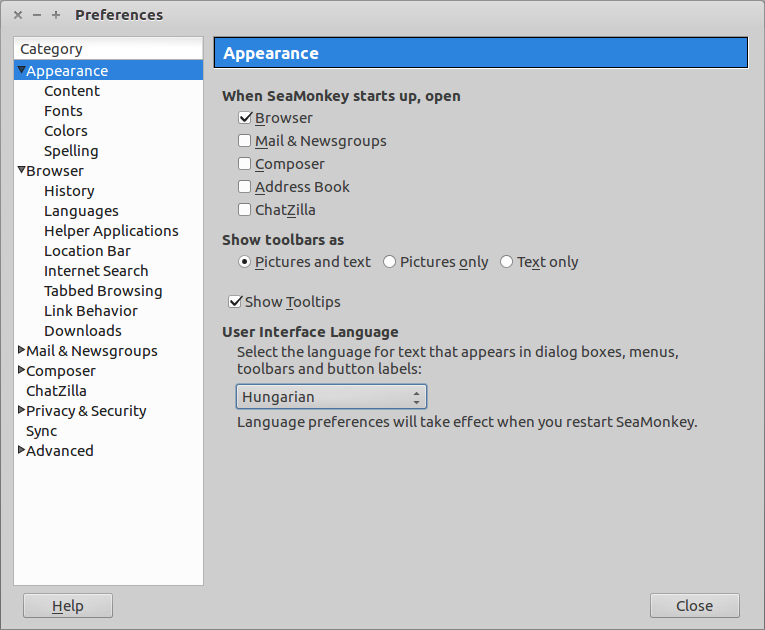
Task: Select the Advanced category label
Action: click(60, 451)
